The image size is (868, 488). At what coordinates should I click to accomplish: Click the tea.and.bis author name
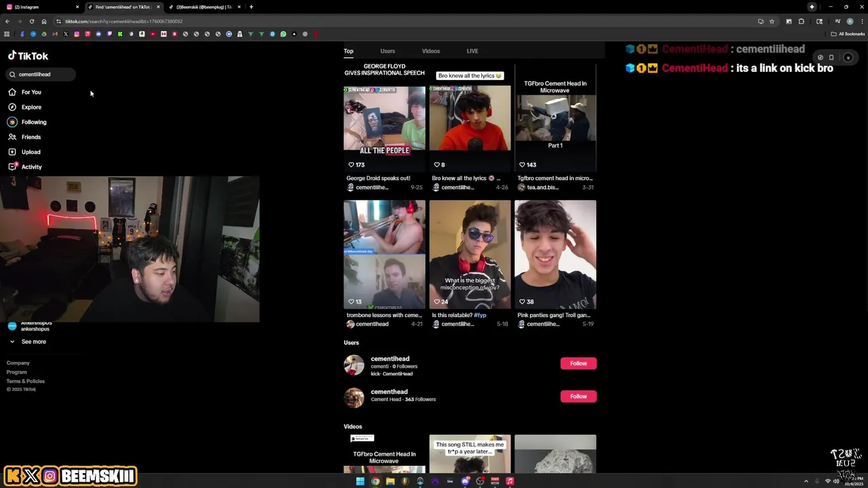[x=542, y=187]
